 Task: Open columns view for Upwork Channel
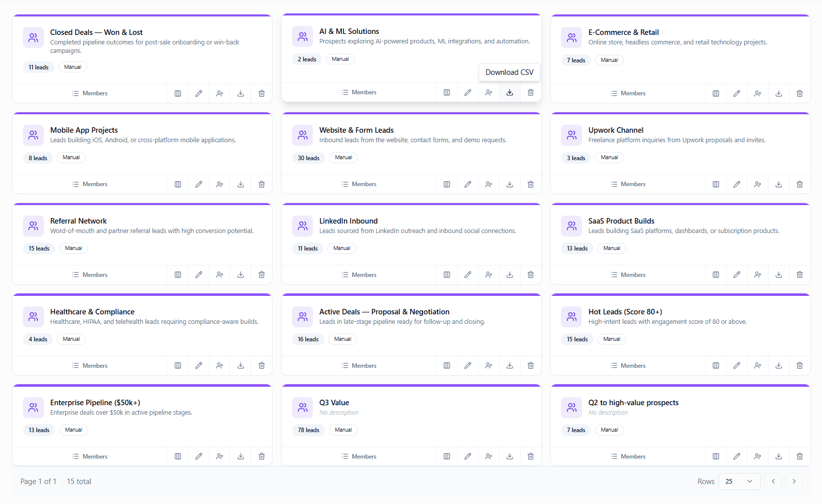(x=716, y=184)
